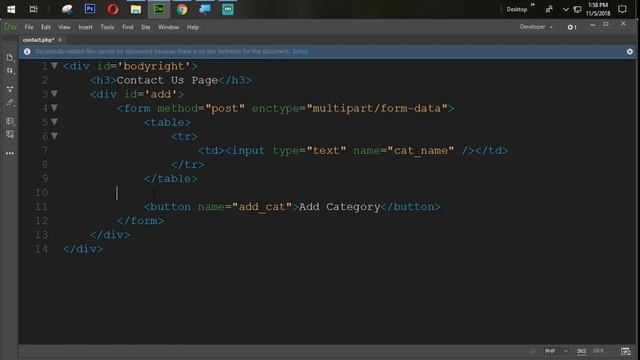
Task: Click 'Add Category' button text in code
Action: click(340, 207)
